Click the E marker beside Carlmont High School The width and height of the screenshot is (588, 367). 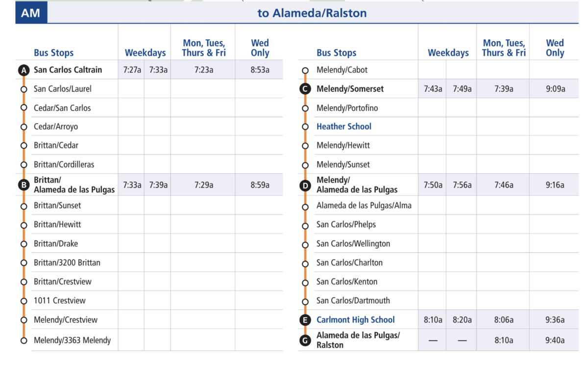click(x=305, y=320)
